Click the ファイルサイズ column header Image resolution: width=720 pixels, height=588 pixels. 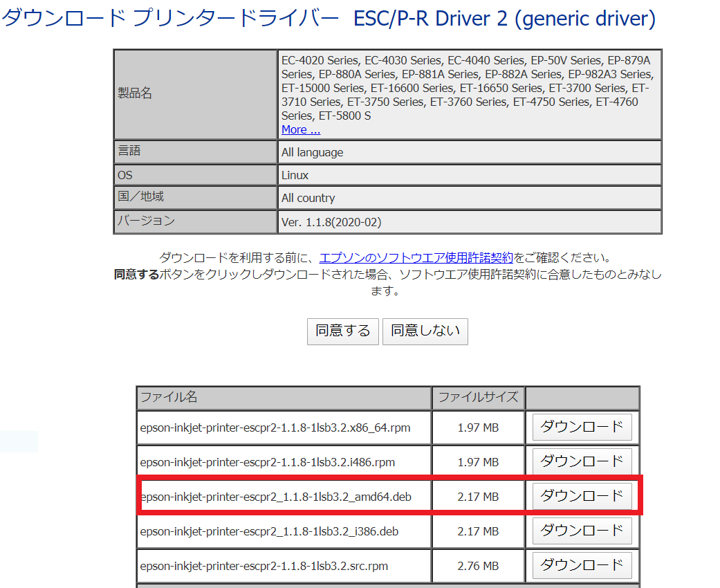[x=478, y=397]
